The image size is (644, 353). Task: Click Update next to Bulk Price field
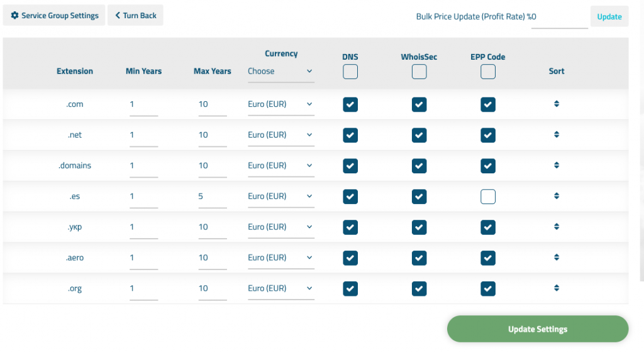609,17
